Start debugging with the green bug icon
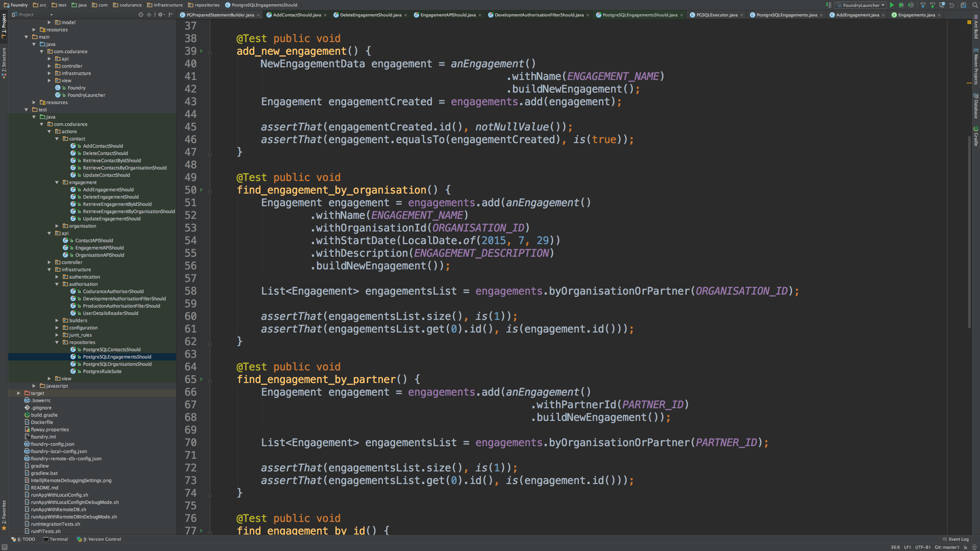 pyautogui.click(x=901, y=5)
